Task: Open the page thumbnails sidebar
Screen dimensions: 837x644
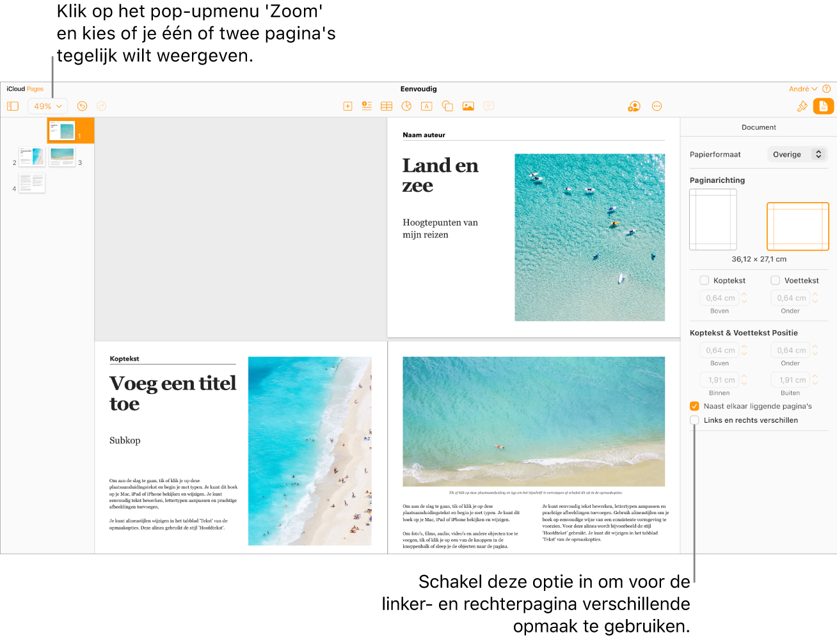Action: point(13,106)
